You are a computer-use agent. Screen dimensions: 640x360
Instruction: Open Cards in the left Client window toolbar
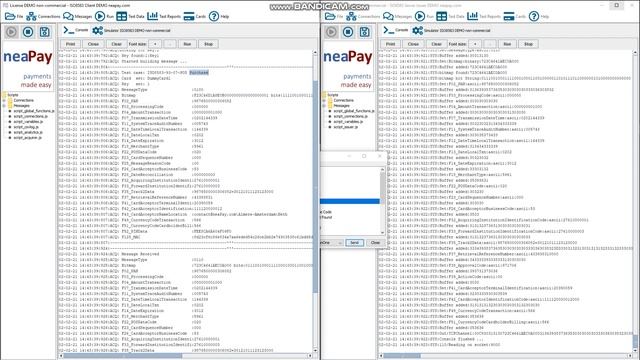(x=194, y=16)
